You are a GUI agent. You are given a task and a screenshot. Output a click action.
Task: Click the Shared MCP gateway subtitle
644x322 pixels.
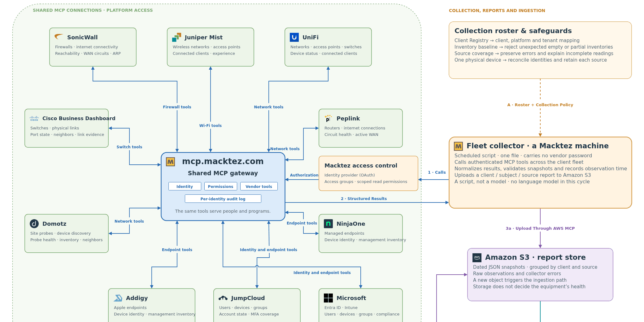point(223,173)
